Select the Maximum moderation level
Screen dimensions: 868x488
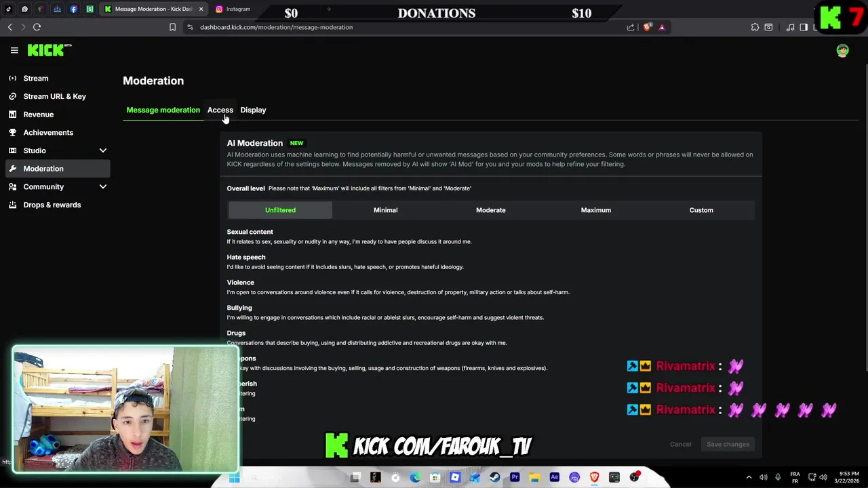(595, 210)
